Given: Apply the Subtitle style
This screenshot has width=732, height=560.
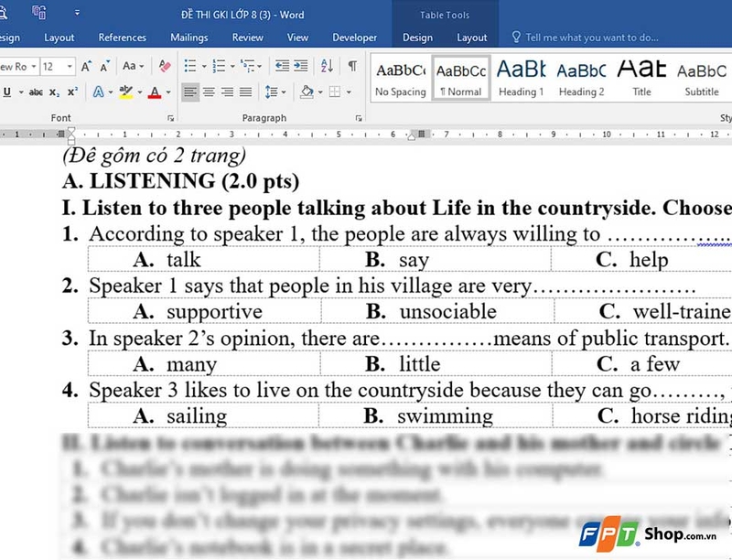Looking at the screenshot, I should (x=702, y=79).
